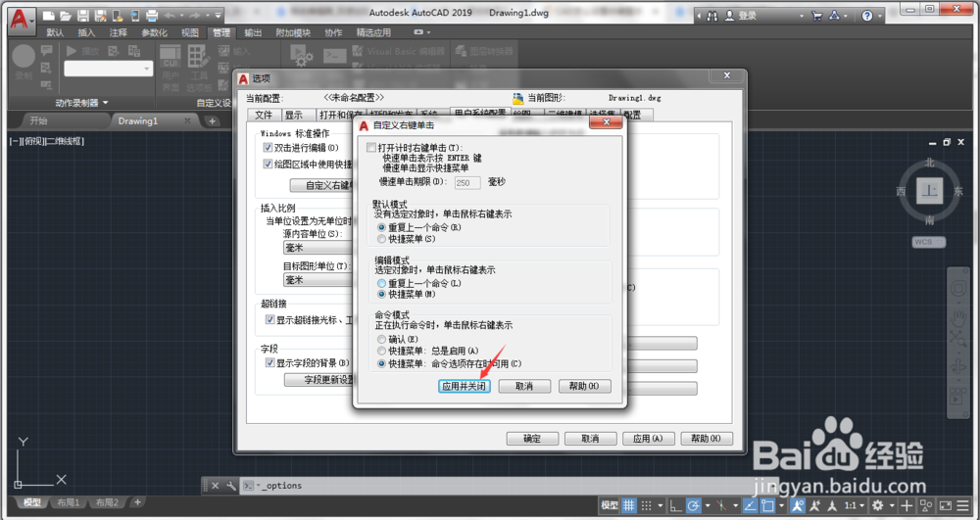Click the ViewCube top face 上
980x520 pixels.
coord(929,191)
